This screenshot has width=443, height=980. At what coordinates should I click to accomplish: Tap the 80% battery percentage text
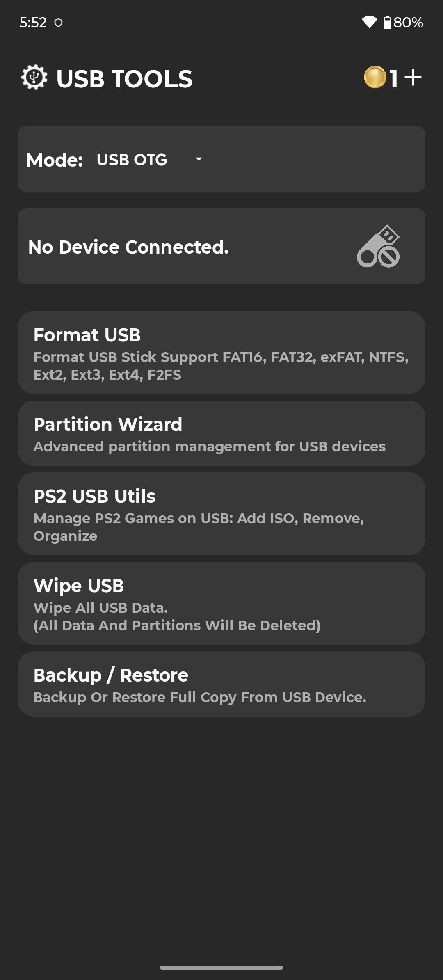408,23
